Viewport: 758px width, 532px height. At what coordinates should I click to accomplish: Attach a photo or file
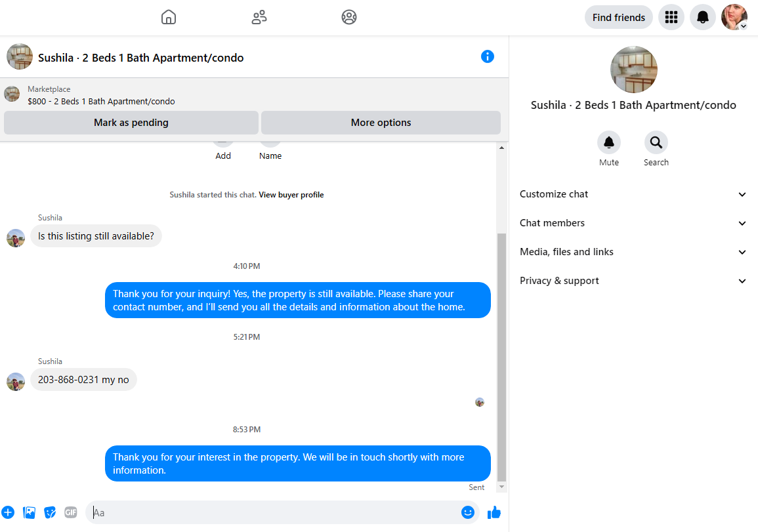29,512
